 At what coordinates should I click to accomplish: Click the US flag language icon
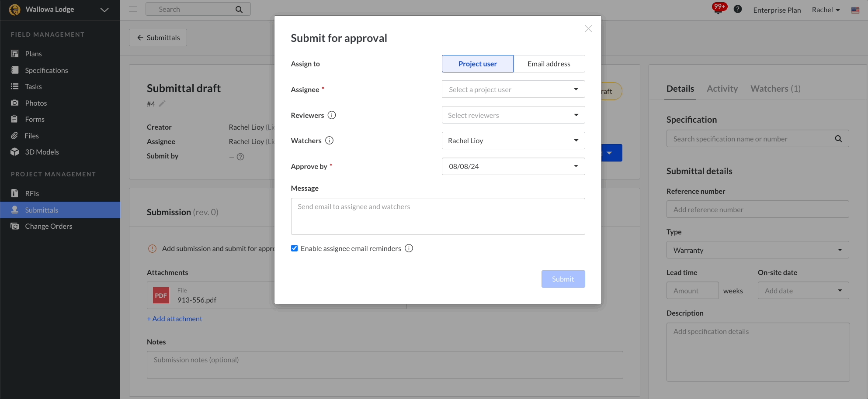(855, 10)
